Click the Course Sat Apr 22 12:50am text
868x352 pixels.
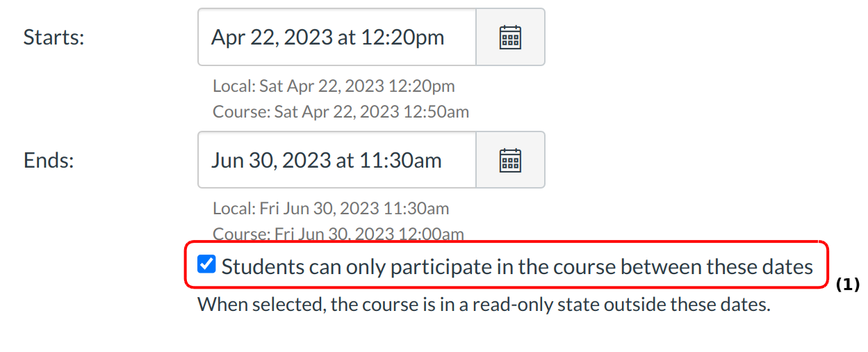coord(341,111)
